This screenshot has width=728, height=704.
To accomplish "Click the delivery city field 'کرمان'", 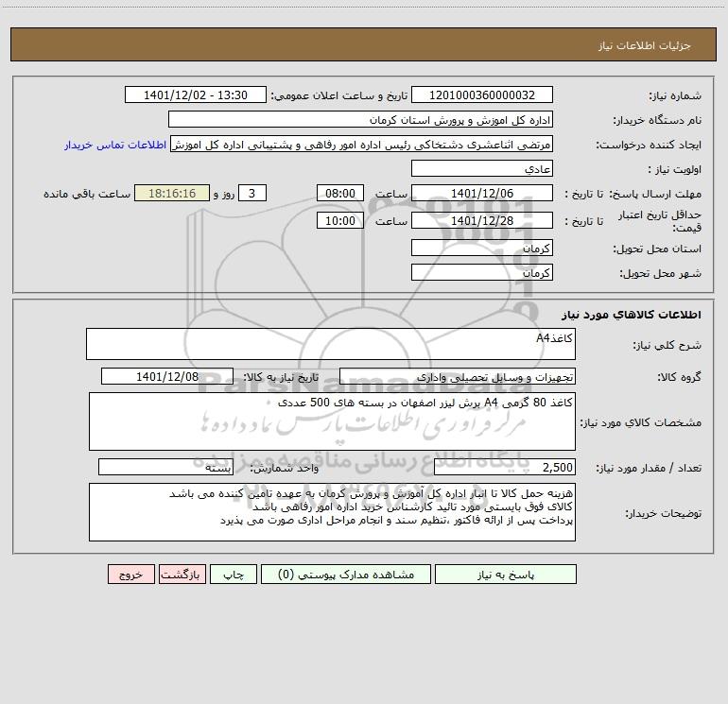I will click(482, 272).
